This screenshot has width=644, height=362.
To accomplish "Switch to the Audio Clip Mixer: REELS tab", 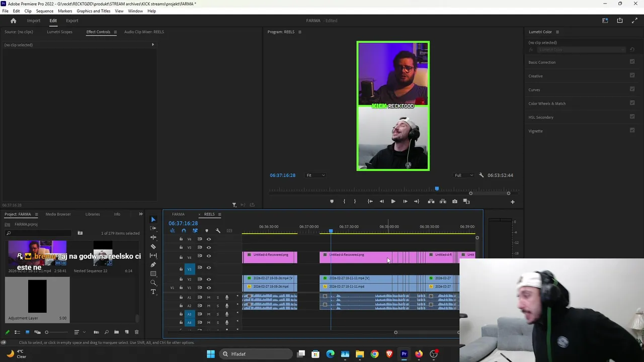I will pyautogui.click(x=144, y=32).
